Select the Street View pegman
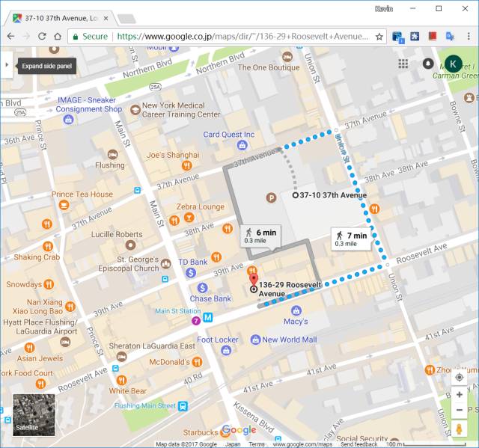This screenshot has width=479, height=448. coord(459,429)
